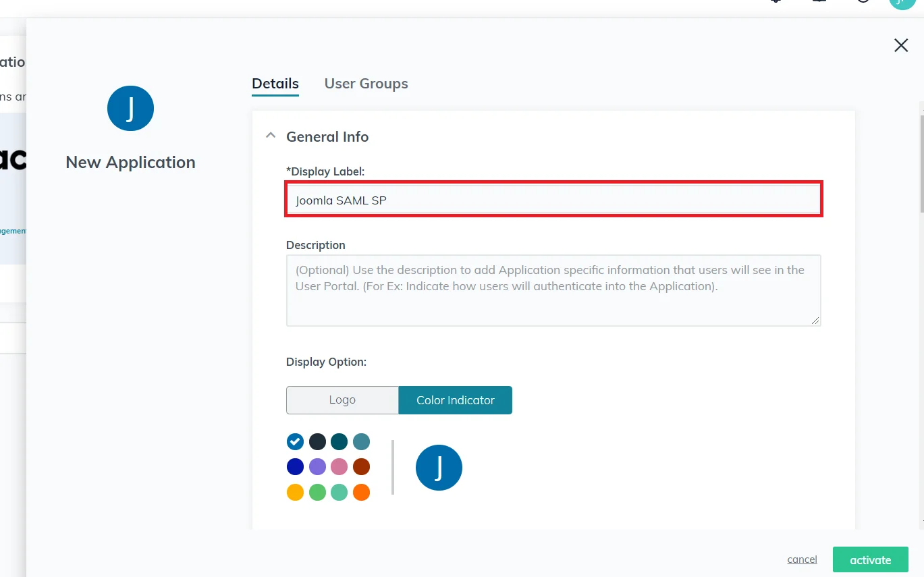Click into the Description text area

(x=553, y=290)
